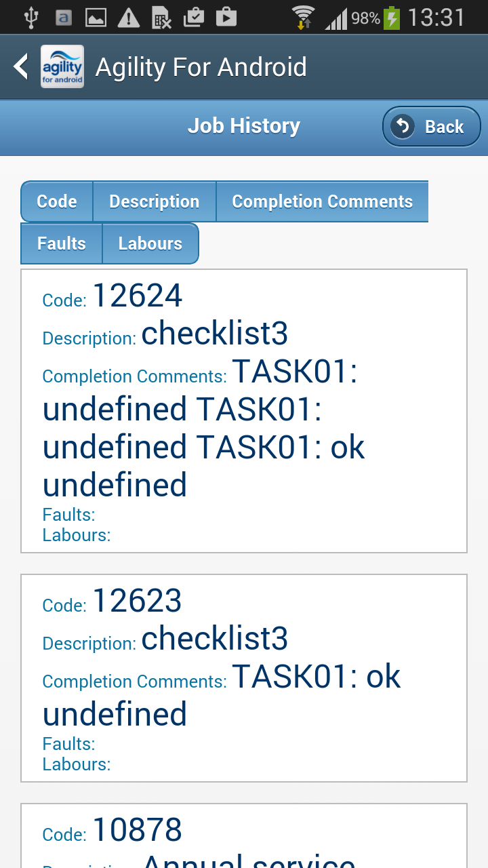Select the Code tab
This screenshot has height=868, width=488.
pyautogui.click(x=57, y=201)
